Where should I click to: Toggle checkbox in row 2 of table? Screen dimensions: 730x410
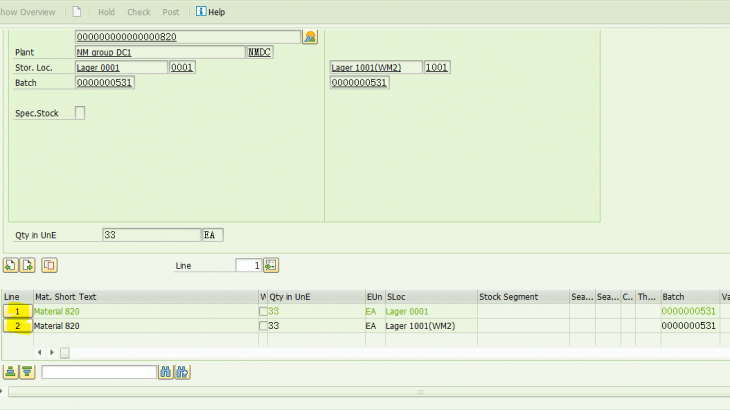tap(263, 326)
